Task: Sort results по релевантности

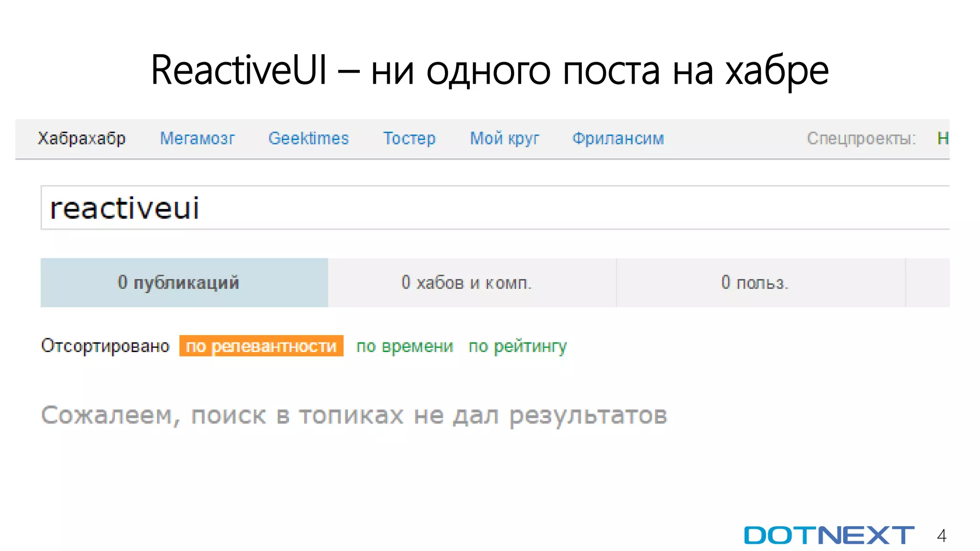Action: click(x=261, y=346)
